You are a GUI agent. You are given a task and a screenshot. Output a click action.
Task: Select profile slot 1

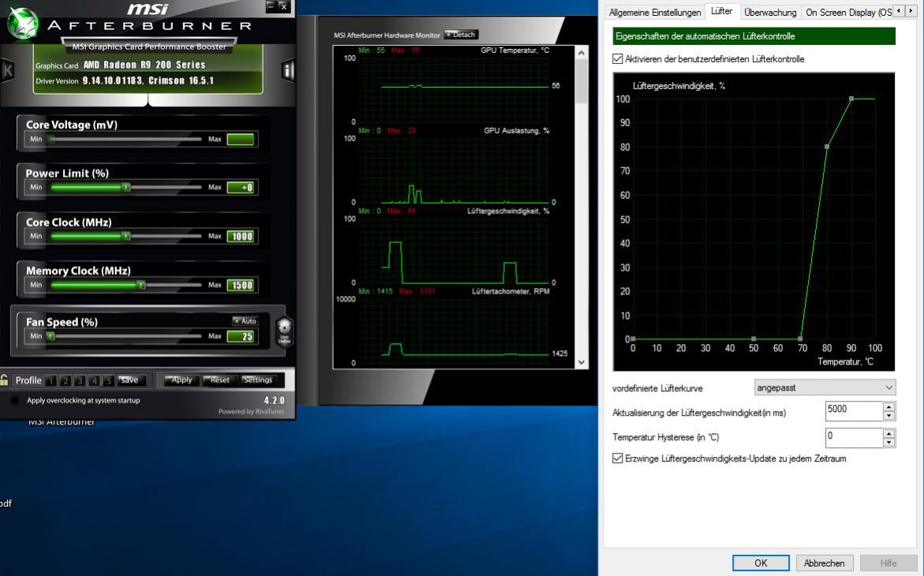point(51,381)
